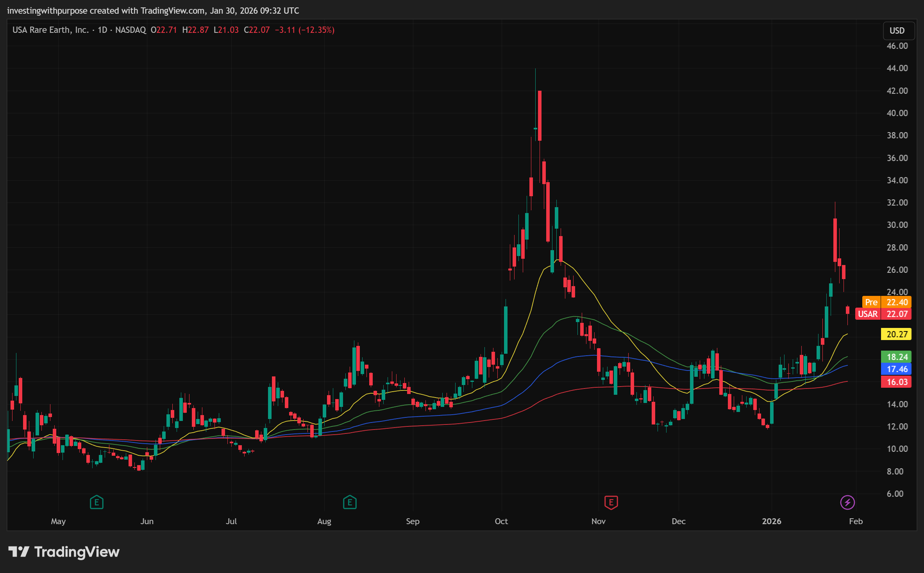
Task: Click the yellow 20.27 moving average label
Action: point(897,334)
